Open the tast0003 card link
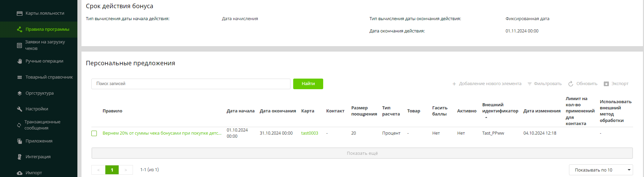Viewport: 644px width, 177px height. pos(309,133)
